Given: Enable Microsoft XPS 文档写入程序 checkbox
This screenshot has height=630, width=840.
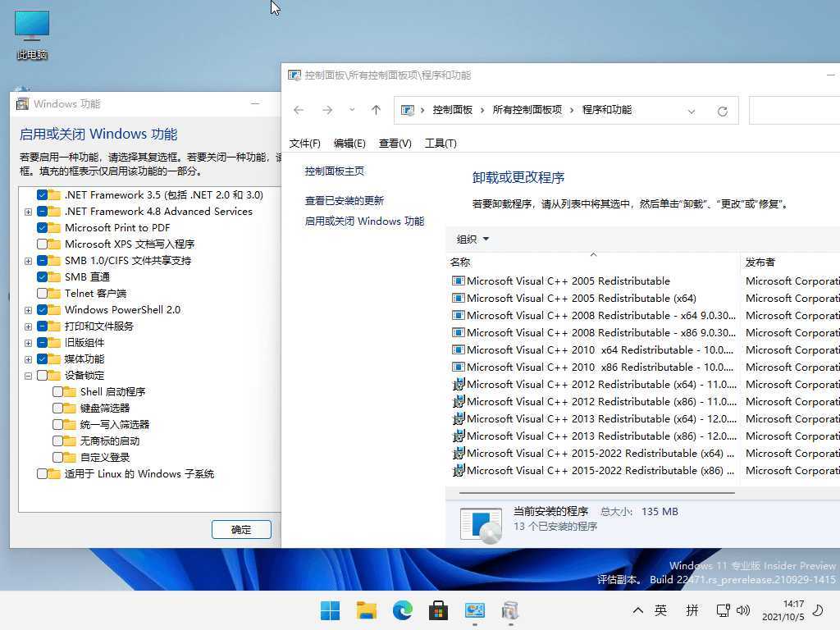Looking at the screenshot, I should click(x=43, y=244).
